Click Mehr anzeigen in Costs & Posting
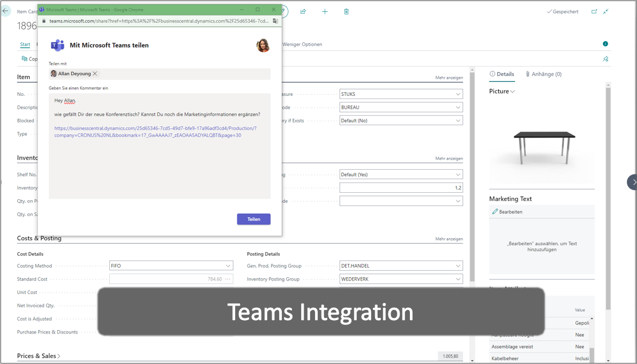Viewport: 637px width, 364px height. coord(449,239)
